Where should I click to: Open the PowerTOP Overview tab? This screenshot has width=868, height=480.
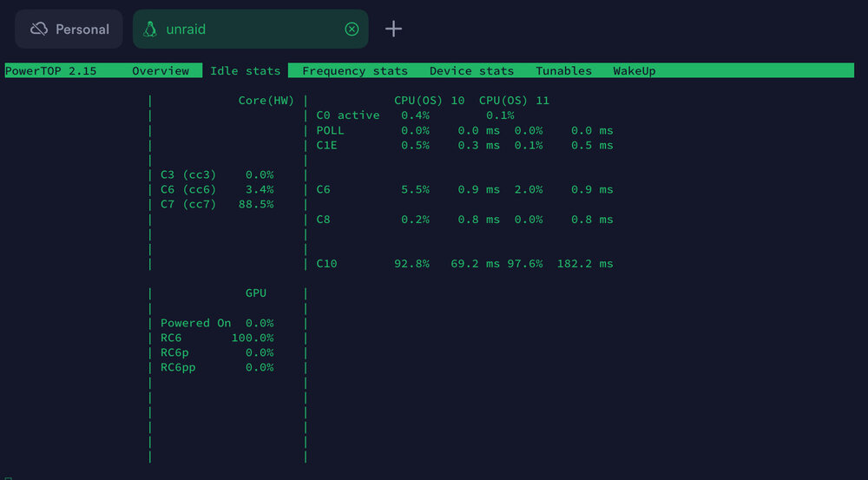point(161,71)
